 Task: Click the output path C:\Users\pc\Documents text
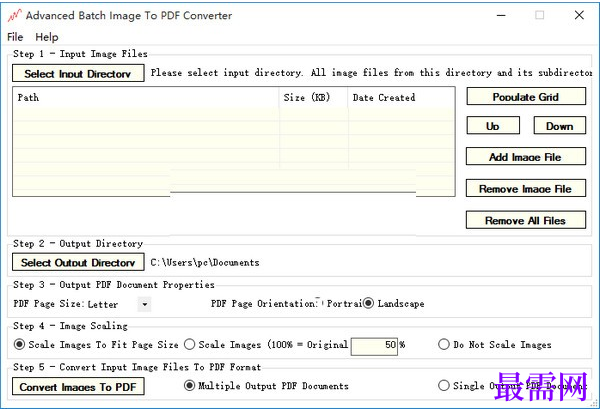pyautogui.click(x=205, y=263)
